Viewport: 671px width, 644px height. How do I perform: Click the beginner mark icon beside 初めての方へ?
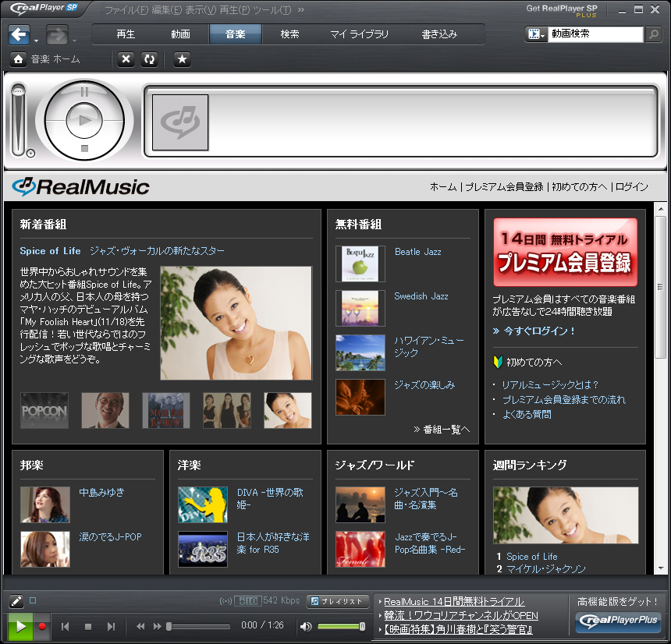point(498,363)
